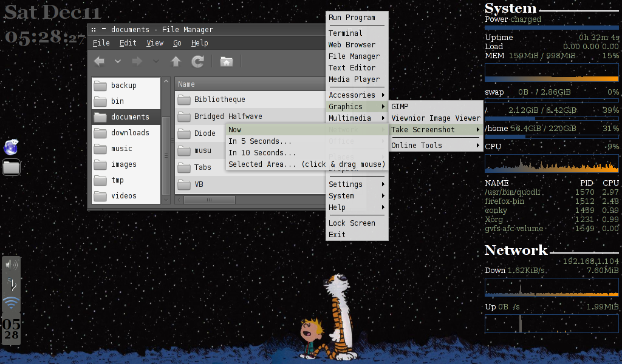
Task: Expand the Take Screenshot submenu
Action: point(436,129)
